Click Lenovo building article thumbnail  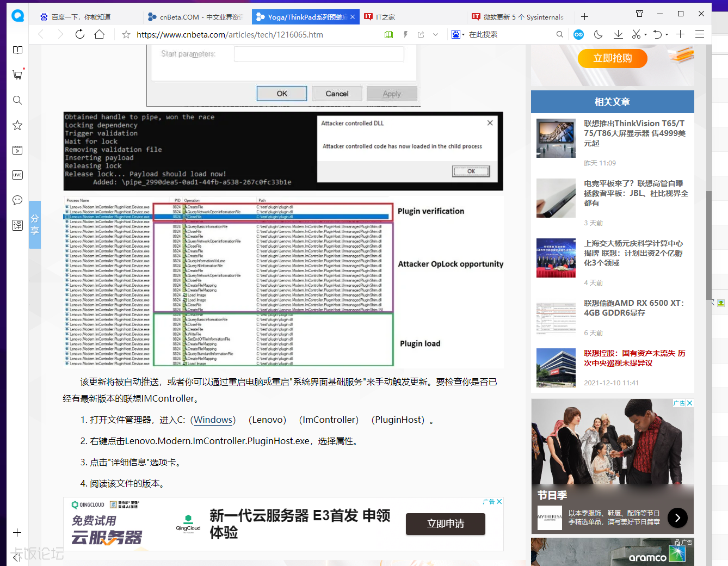pos(556,368)
